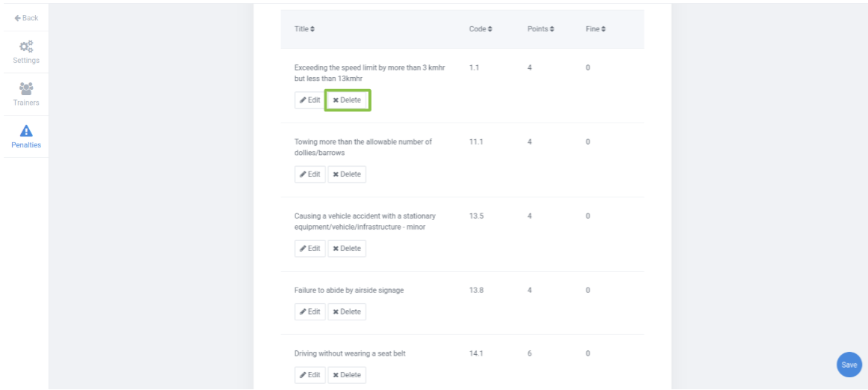Edit the seat belt penalty
Image resolution: width=868 pixels, height=390 pixels.
coord(310,375)
